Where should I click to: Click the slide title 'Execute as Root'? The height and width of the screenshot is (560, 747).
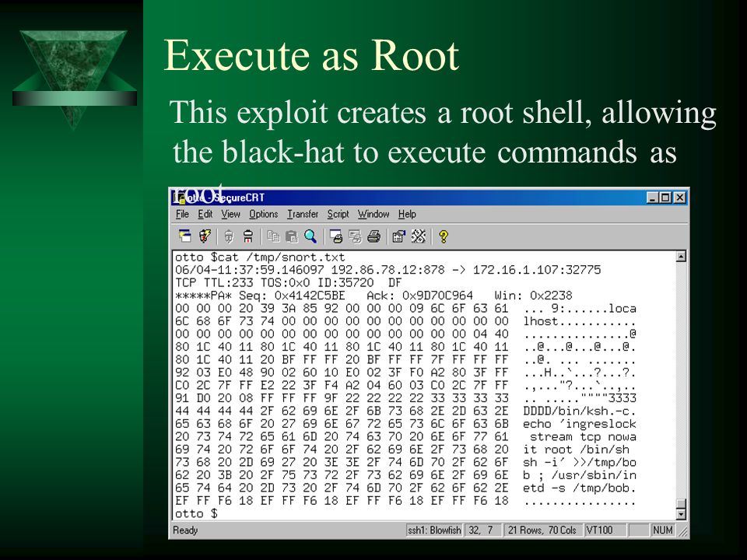click(311, 55)
